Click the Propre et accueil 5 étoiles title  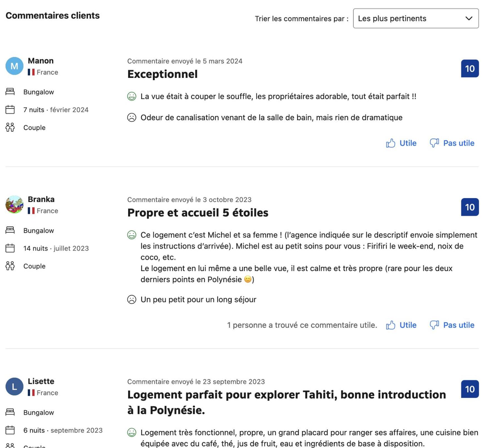[198, 213]
